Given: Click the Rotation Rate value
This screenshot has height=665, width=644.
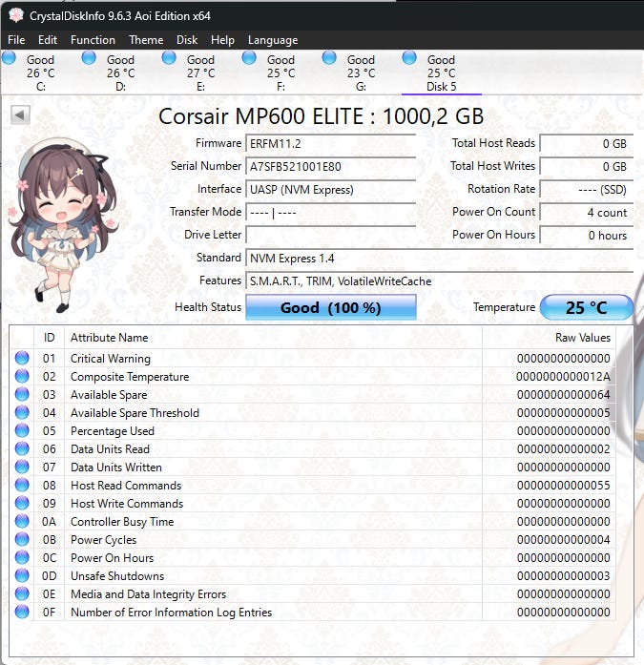Looking at the screenshot, I should coord(587,190).
